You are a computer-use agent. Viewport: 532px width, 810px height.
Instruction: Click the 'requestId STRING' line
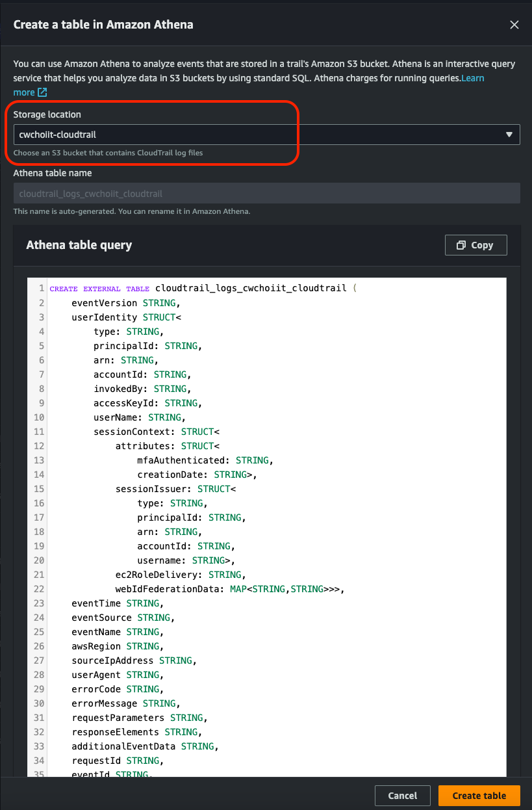coord(118,761)
